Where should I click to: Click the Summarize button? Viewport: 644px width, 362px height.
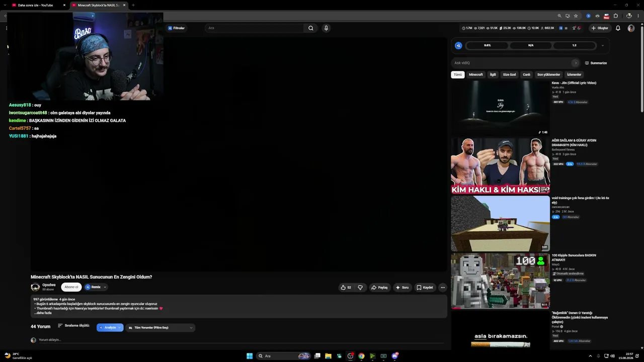pyautogui.click(x=596, y=63)
